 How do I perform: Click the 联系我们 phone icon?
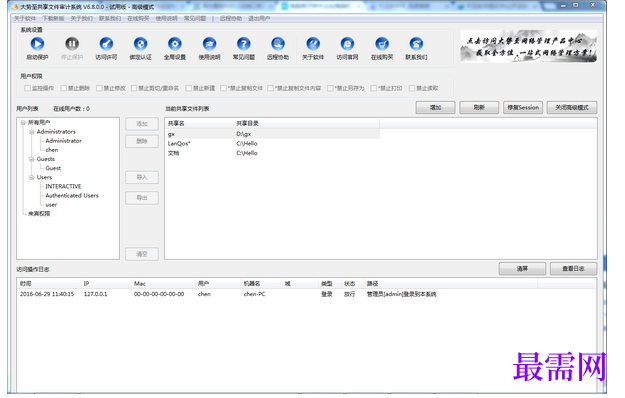416,44
